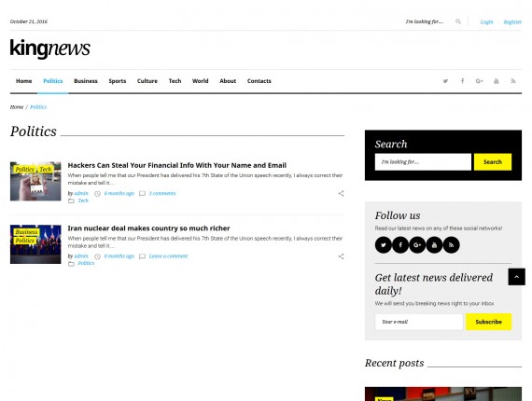
Task: Open YouTube icon in navigation bar
Action: click(x=496, y=81)
